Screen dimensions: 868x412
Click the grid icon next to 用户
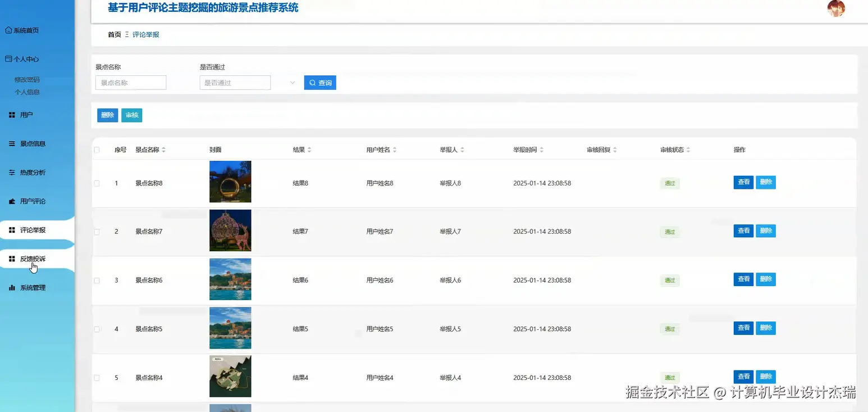click(12, 115)
